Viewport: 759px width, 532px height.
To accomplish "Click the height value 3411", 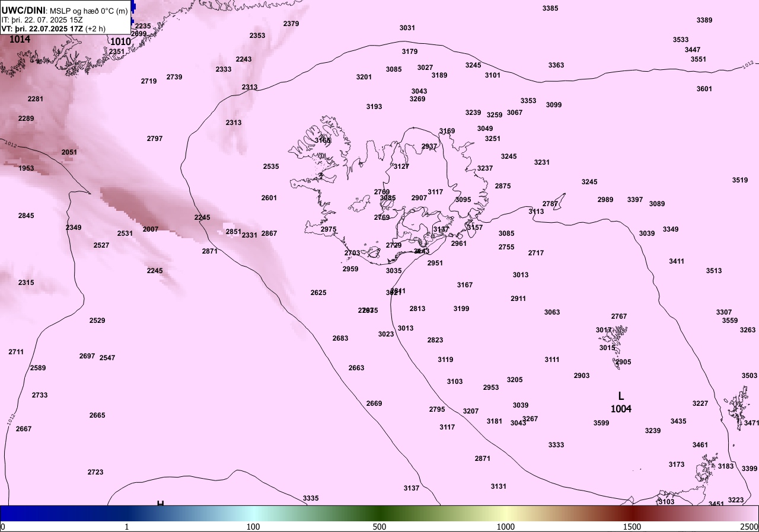I will coord(677,261).
